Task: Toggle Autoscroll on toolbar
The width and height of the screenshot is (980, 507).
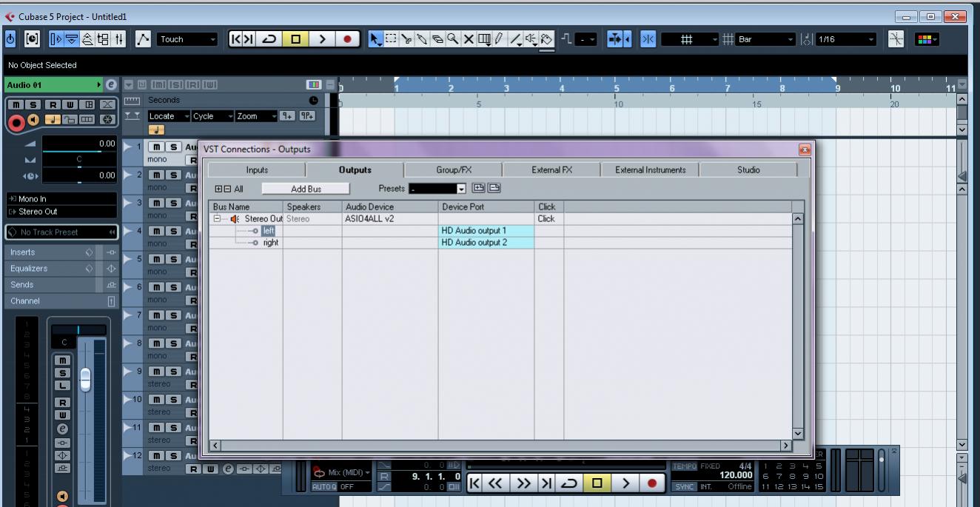Action: click(614, 39)
